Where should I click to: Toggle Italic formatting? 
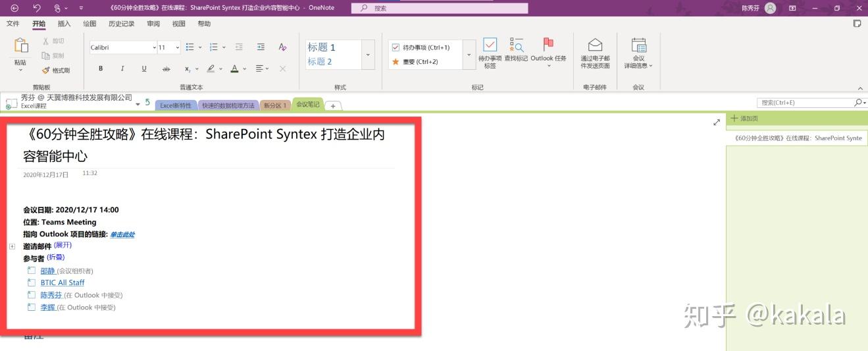[x=122, y=68]
